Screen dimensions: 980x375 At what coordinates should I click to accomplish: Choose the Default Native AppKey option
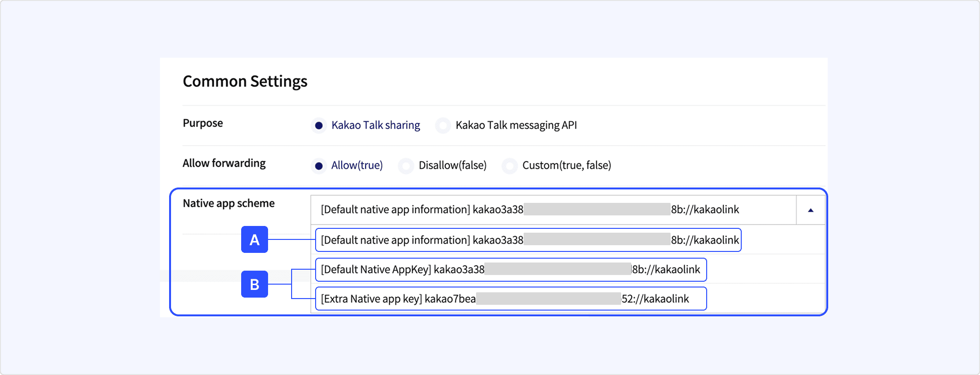click(x=511, y=270)
